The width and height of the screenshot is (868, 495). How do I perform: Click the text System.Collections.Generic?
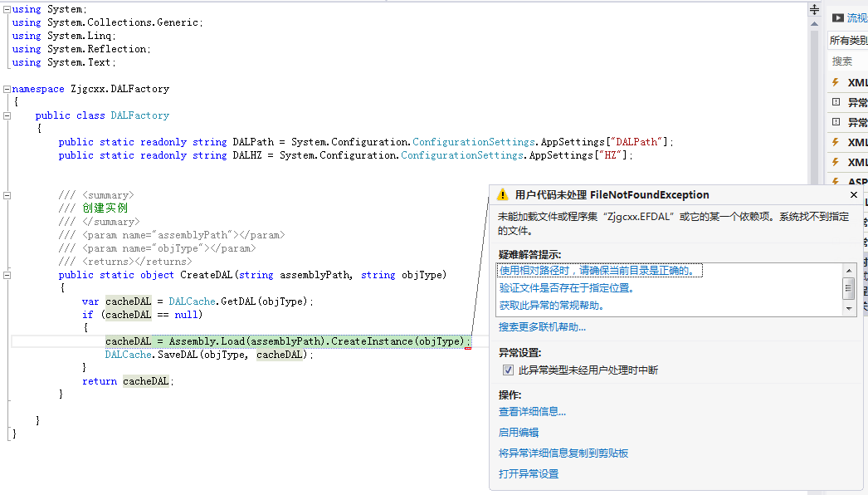click(123, 22)
